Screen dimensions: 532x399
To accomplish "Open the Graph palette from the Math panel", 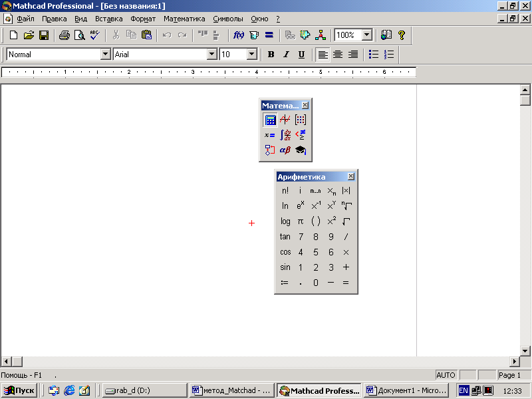I will click(x=285, y=120).
